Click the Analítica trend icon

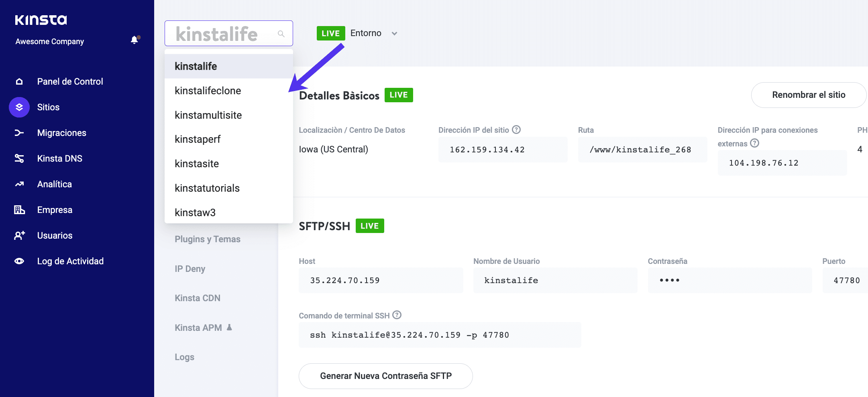19,184
